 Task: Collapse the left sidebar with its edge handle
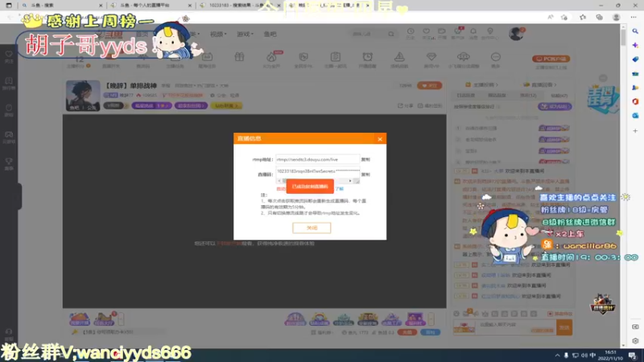[19, 196]
